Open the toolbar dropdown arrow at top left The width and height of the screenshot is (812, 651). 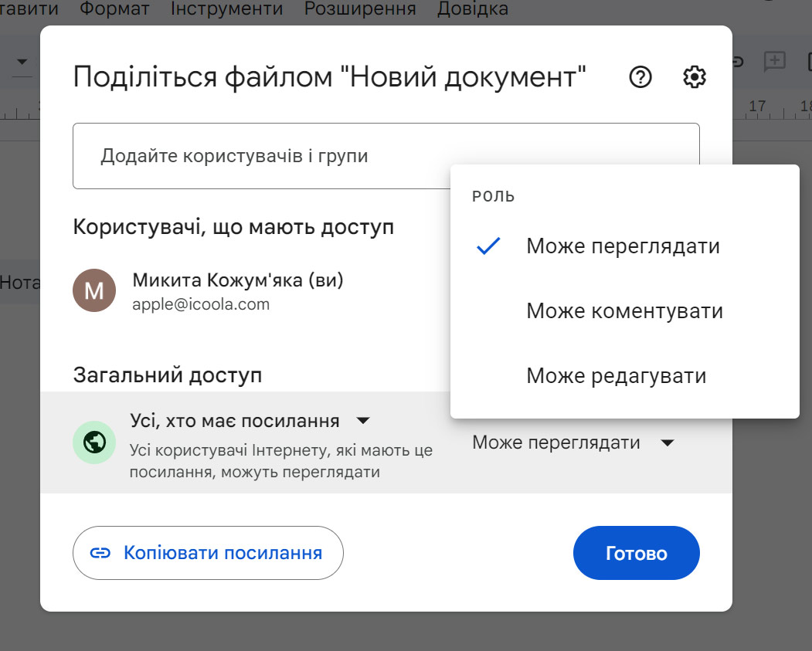click(22, 62)
